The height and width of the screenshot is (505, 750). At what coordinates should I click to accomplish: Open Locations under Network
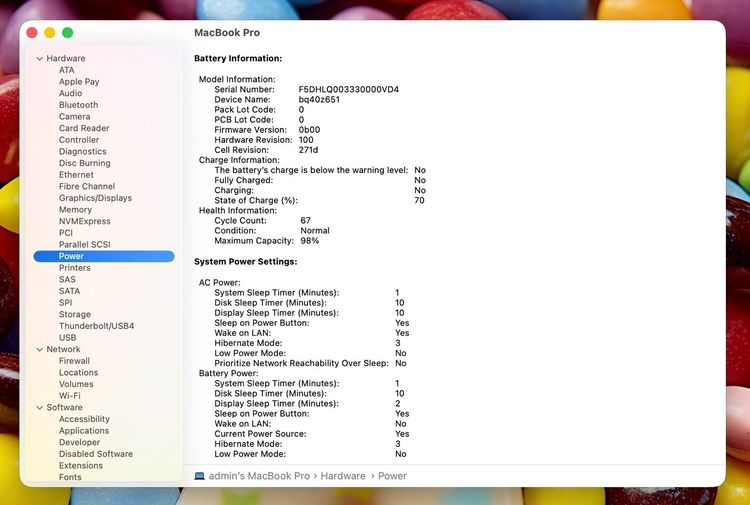(78, 373)
